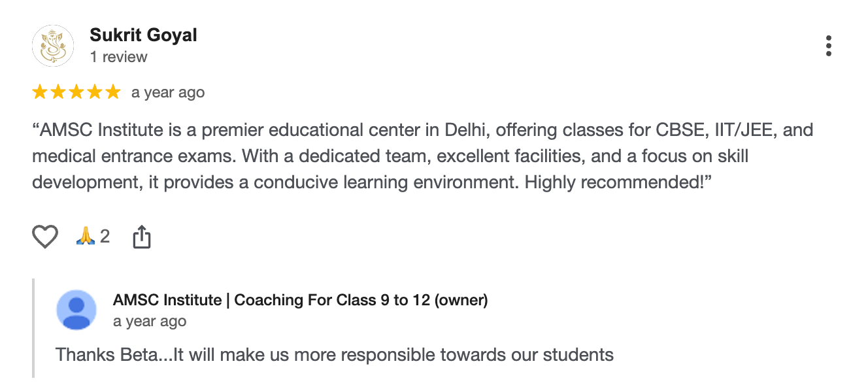Viewport: 868px width, 387px height.
Task: Click the owner reply's "a year ago" timestamp
Action: (150, 322)
